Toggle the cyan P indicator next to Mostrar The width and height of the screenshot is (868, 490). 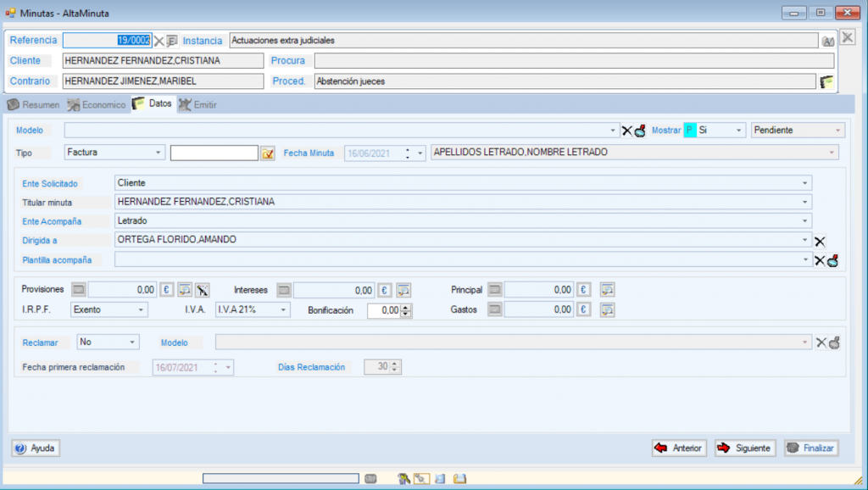(689, 131)
